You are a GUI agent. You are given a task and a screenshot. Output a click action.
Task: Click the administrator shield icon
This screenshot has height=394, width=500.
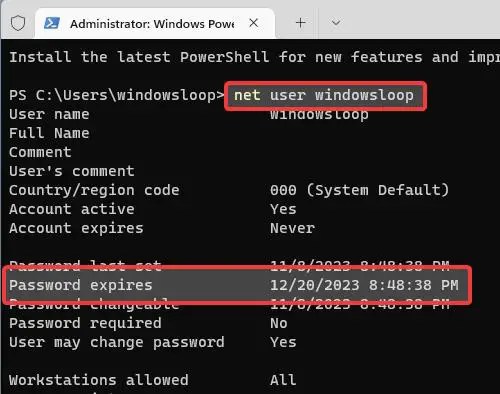18,23
